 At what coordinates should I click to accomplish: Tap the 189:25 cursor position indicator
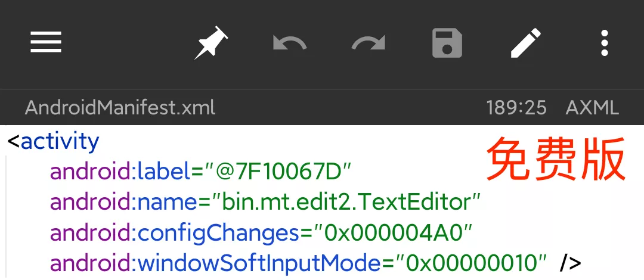click(x=516, y=108)
